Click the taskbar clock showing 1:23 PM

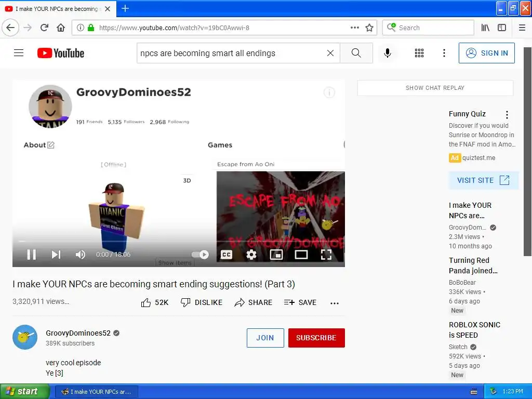pos(513,392)
